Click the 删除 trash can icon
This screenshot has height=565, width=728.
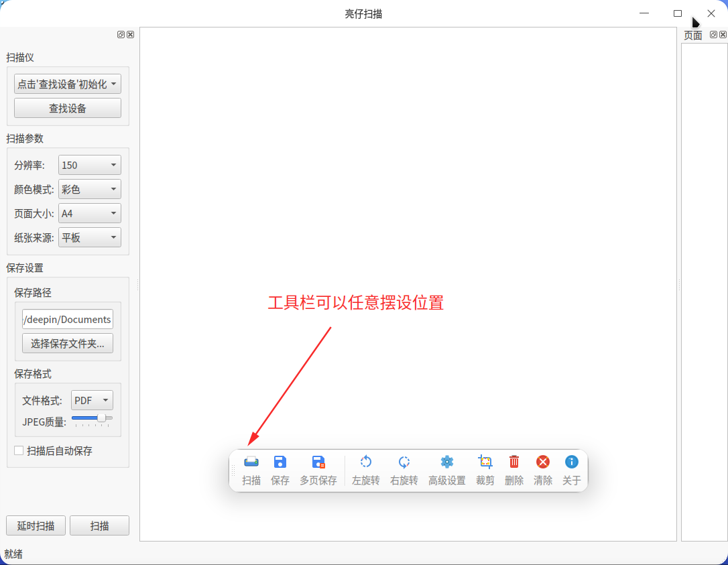point(514,462)
